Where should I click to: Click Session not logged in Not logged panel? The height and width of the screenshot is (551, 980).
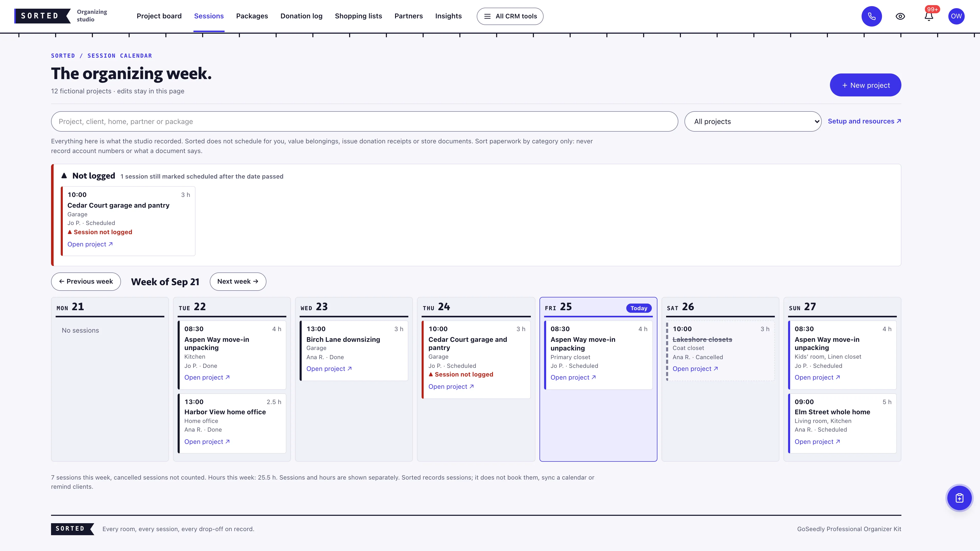pos(100,232)
